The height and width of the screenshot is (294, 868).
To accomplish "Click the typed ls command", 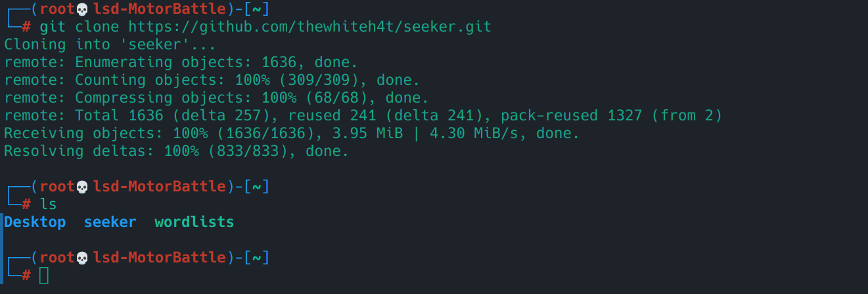I will pyautogui.click(x=48, y=205).
